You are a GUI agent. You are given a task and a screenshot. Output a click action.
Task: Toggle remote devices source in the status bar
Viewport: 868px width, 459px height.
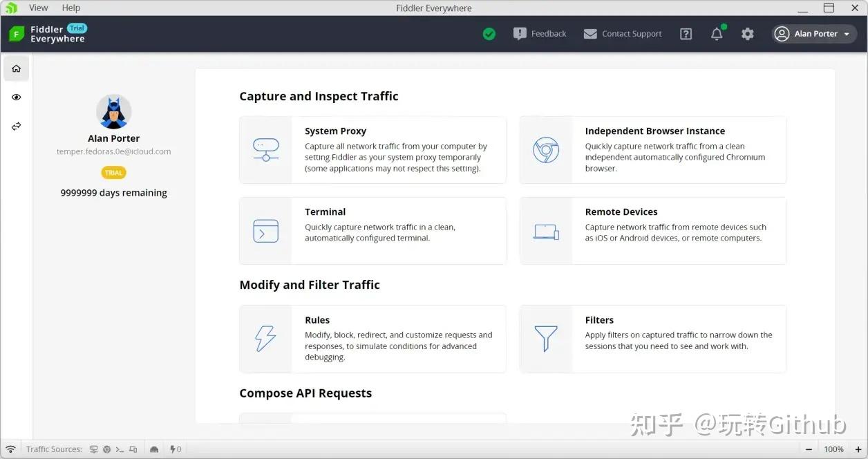(133, 449)
